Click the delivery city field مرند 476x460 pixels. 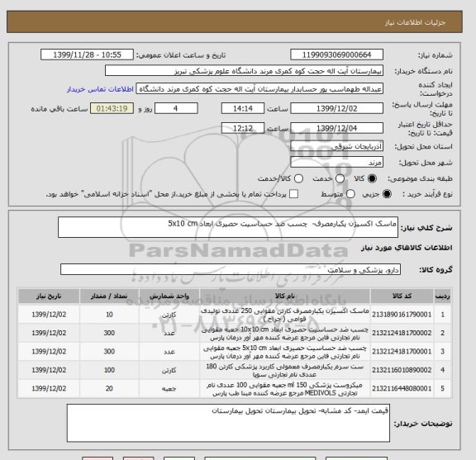pos(336,163)
